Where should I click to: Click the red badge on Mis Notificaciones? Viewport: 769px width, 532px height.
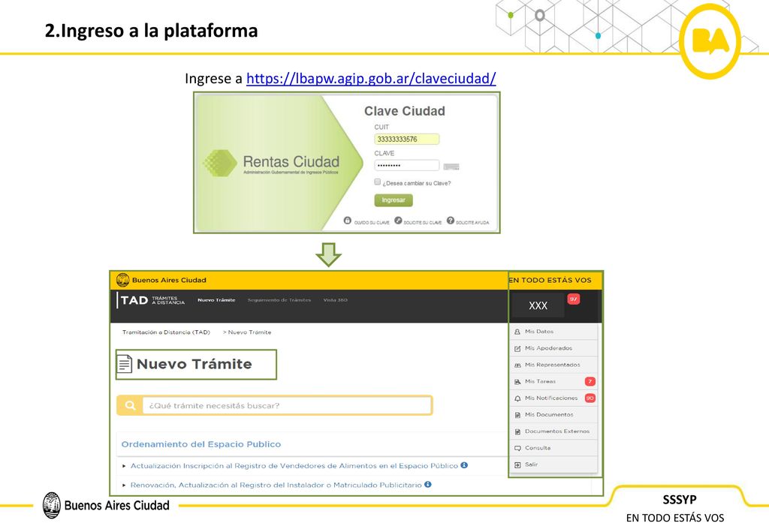point(590,398)
